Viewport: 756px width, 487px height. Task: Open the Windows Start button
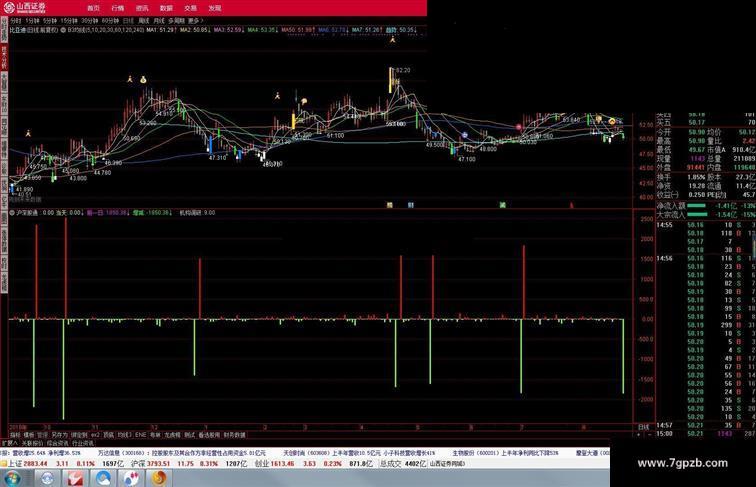click(13, 479)
